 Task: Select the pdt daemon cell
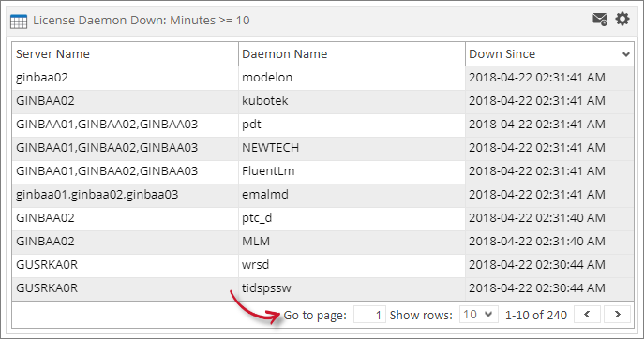pyautogui.click(x=352, y=125)
